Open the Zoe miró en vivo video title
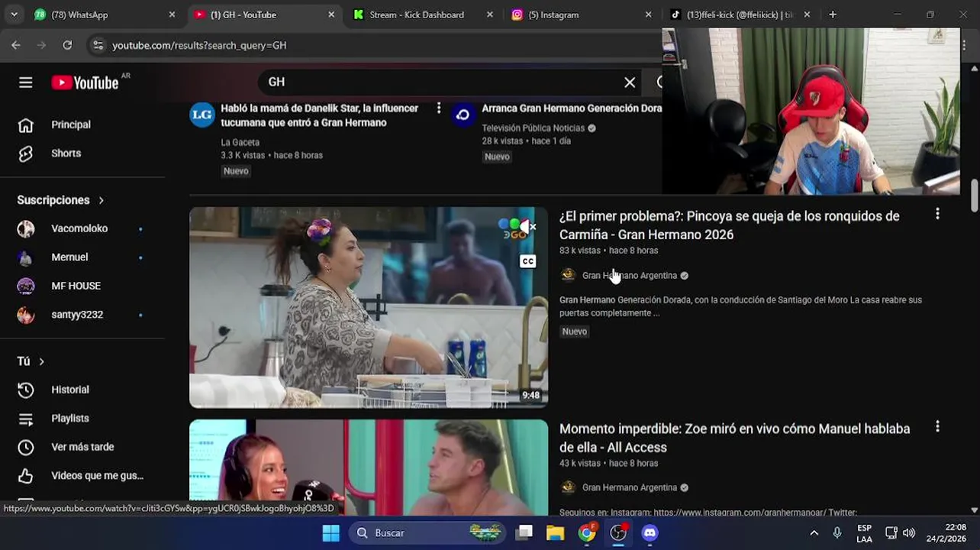Screen dimensions: 980x550 coord(734,438)
